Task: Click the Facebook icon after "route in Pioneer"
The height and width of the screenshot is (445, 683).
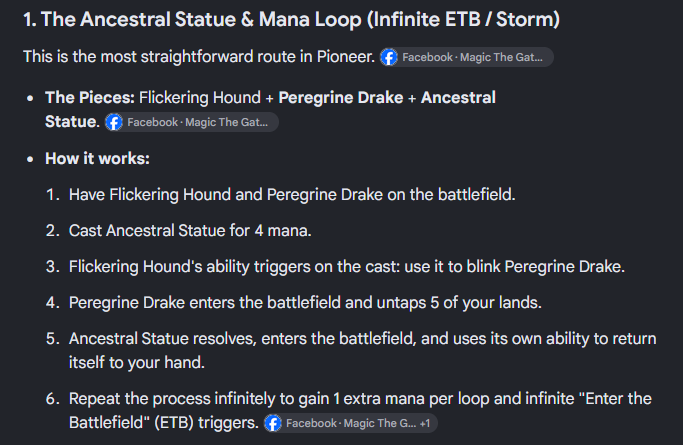Action: coord(389,57)
